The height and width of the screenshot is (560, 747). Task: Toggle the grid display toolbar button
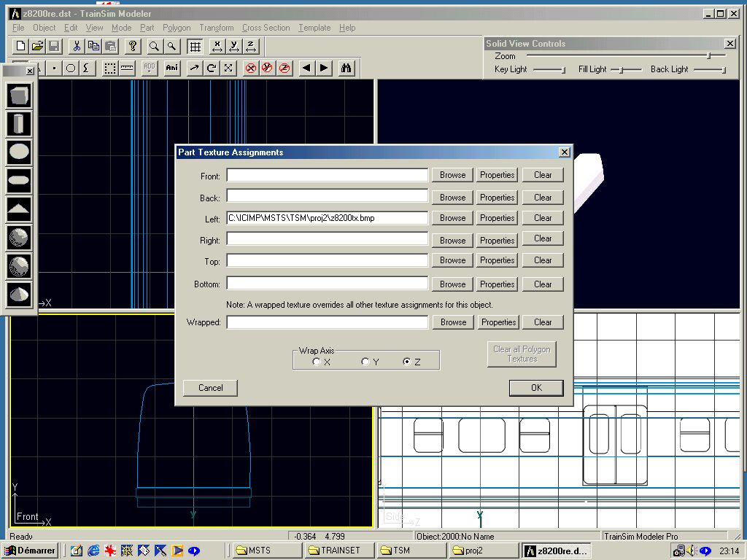[195, 47]
